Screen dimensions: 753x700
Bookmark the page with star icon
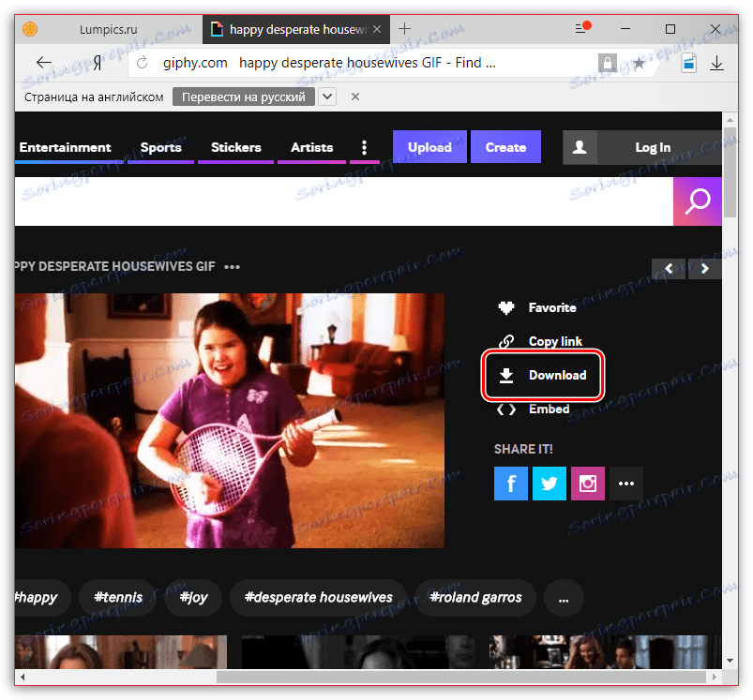tap(639, 63)
